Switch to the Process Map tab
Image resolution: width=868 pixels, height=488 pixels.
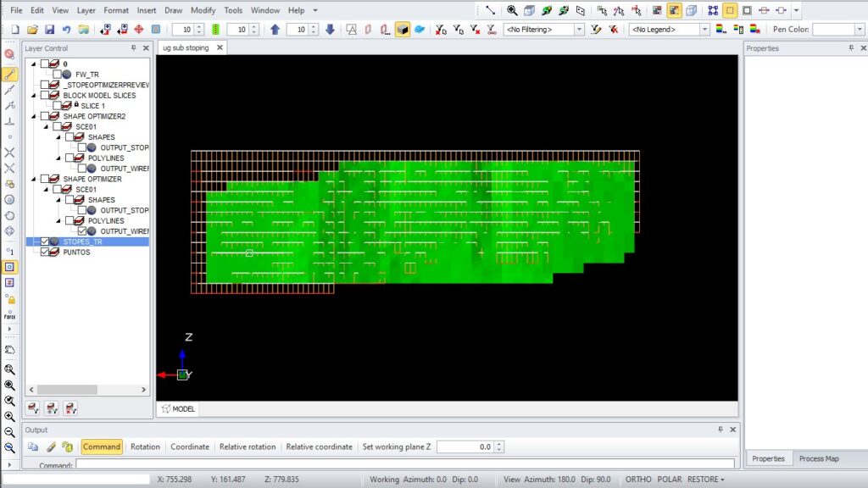[818, 458]
